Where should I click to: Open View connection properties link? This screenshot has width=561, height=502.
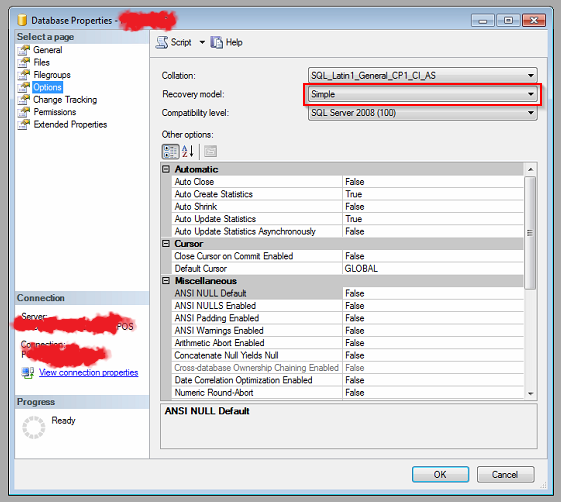pyautogui.click(x=88, y=372)
